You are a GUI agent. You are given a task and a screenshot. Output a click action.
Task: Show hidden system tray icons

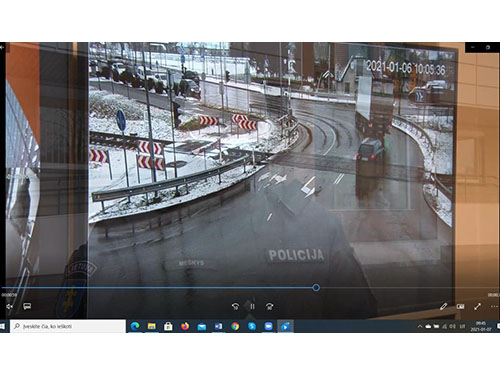coord(420,326)
